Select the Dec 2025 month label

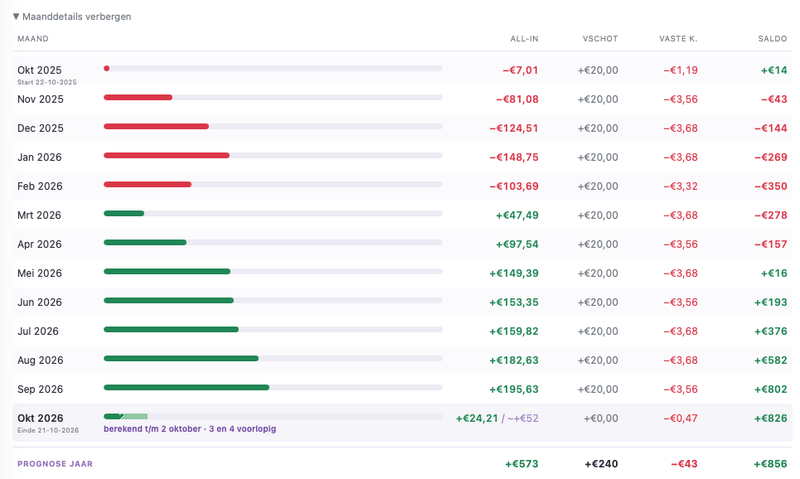[x=40, y=128]
